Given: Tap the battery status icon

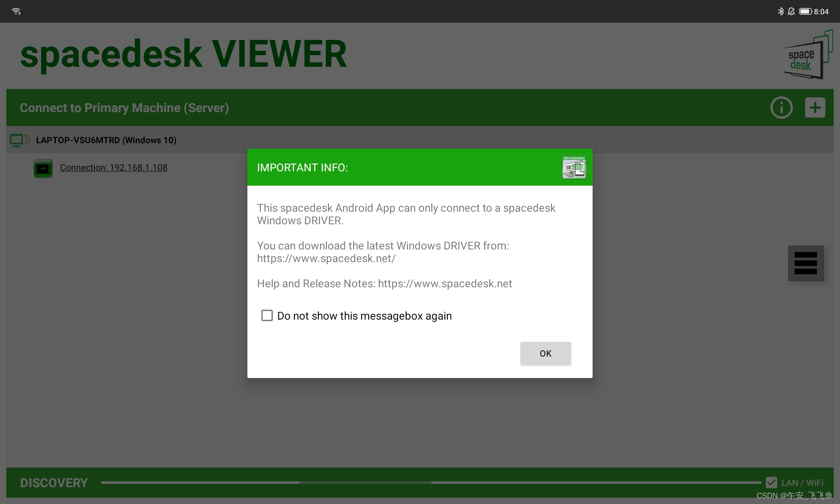Looking at the screenshot, I should [x=805, y=11].
